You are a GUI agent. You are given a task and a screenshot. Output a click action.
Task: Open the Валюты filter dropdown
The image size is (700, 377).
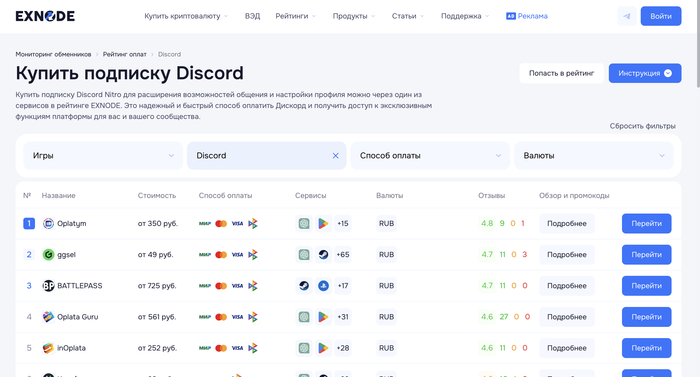(x=594, y=155)
